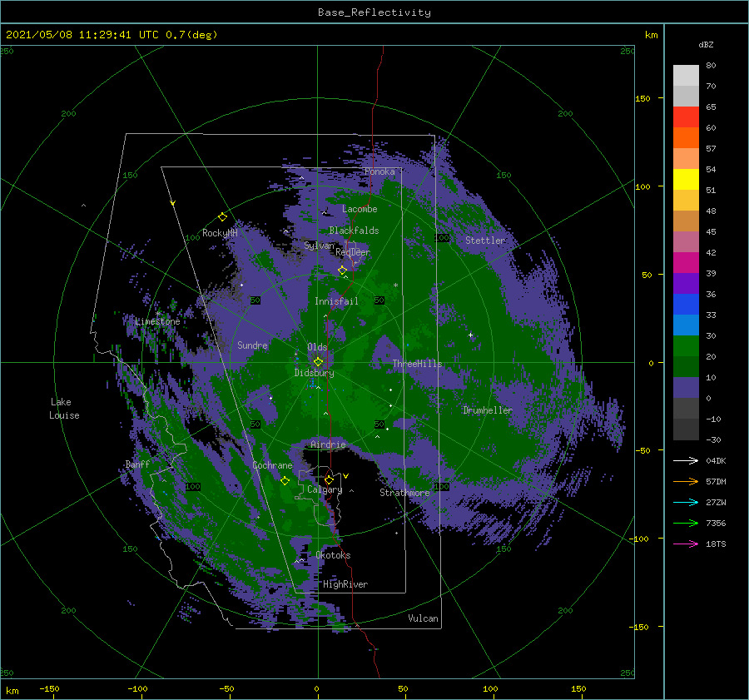Image resolution: width=749 pixels, height=700 pixels.
Task: Pick the magenta 39 dBZ legend swatch
Action: click(x=686, y=263)
